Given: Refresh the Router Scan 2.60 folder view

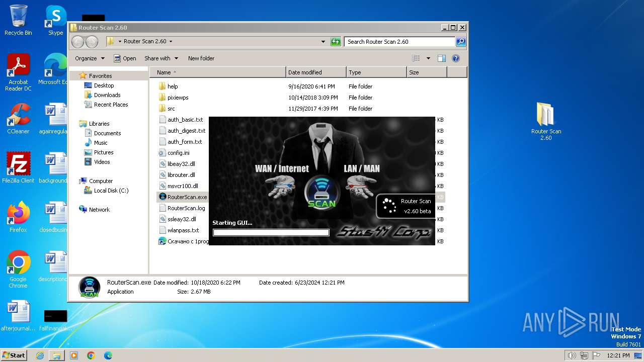Looking at the screenshot, I should point(336,42).
